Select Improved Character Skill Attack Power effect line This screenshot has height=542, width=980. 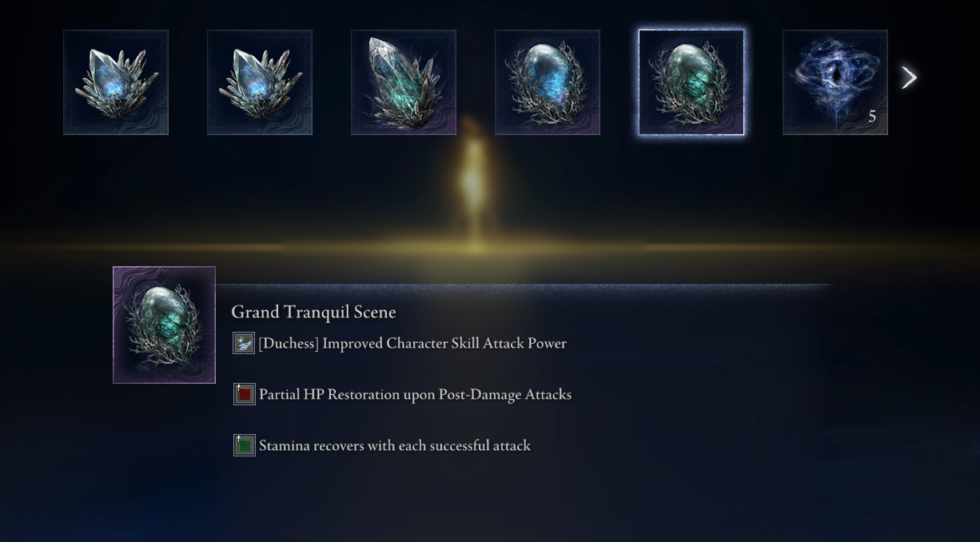(412, 343)
